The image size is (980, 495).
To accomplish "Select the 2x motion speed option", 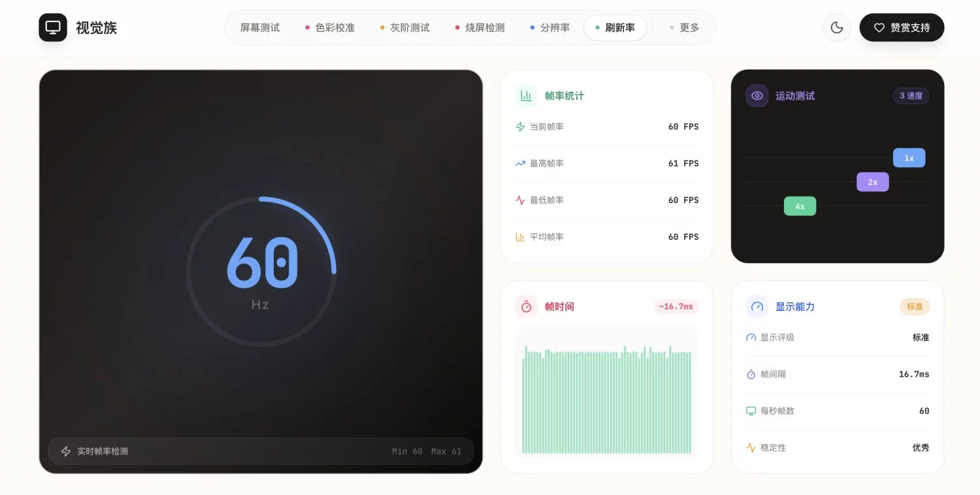I will click(x=872, y=182).
